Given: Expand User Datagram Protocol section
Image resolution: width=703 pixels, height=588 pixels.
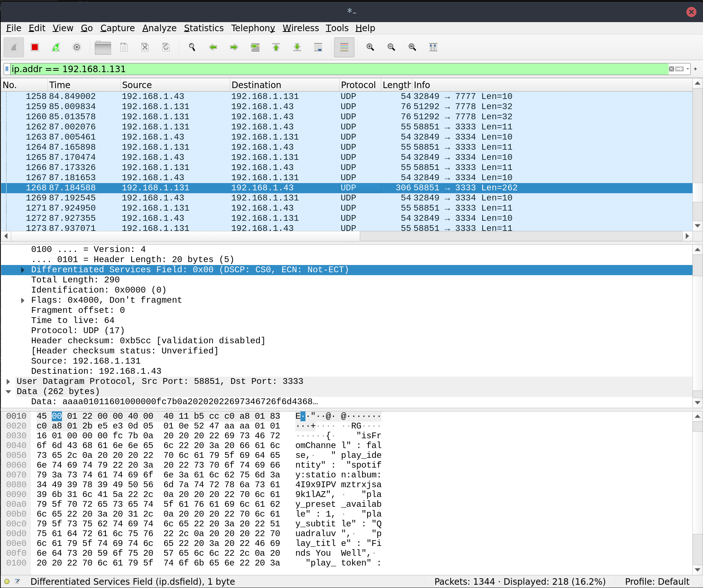Looking at the screenshot, I should click(8, 382).
